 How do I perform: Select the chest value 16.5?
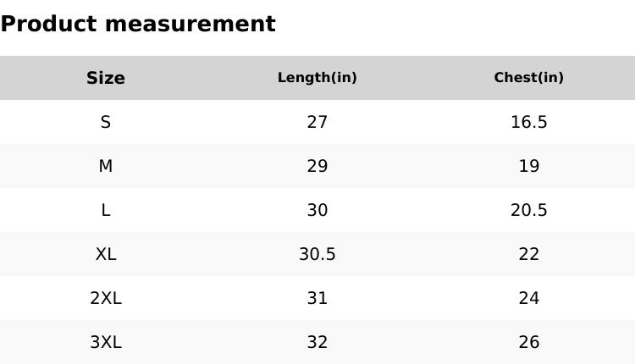[529, 122]
